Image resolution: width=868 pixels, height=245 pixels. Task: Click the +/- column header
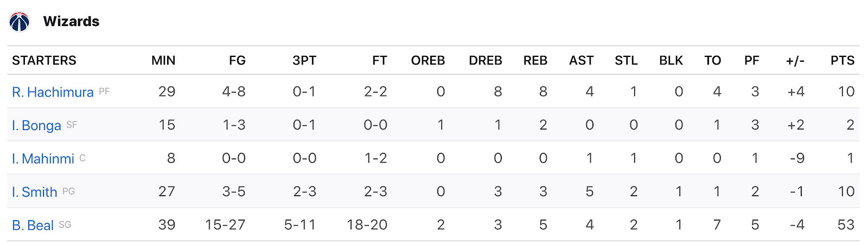[x=795, y=61]
